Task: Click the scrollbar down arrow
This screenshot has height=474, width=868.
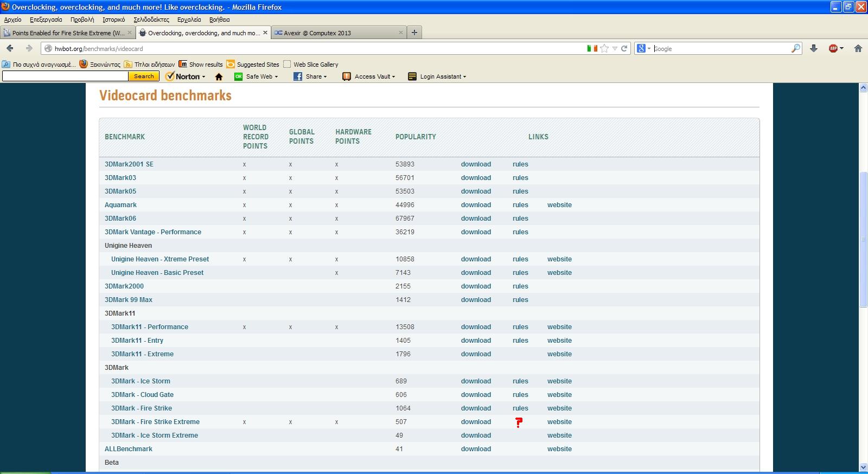Action: click(863, 467)
